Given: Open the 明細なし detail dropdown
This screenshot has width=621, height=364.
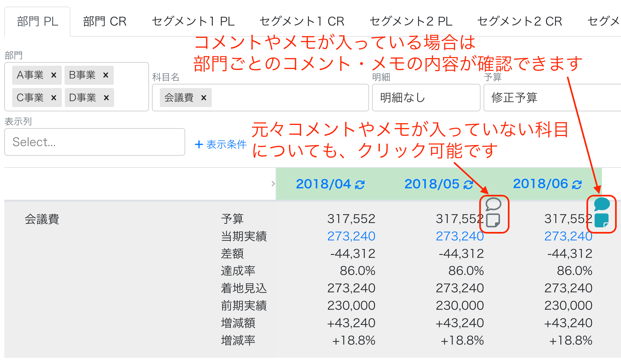Looking at the screenshot, I should [426, 98].
